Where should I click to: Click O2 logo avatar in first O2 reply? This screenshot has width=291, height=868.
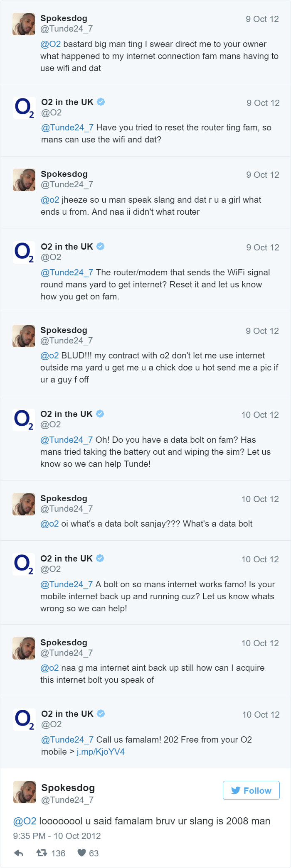click(x=24, y=108)
